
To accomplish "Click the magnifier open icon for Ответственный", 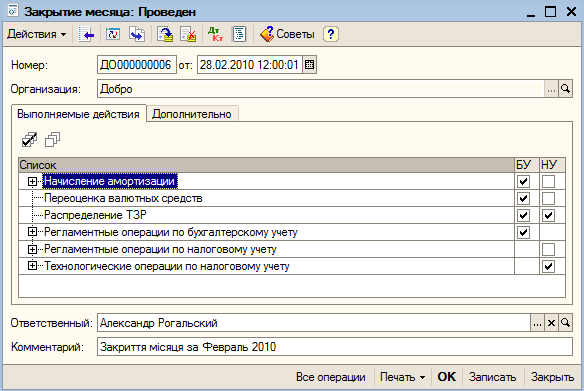I will click(565, 323).
